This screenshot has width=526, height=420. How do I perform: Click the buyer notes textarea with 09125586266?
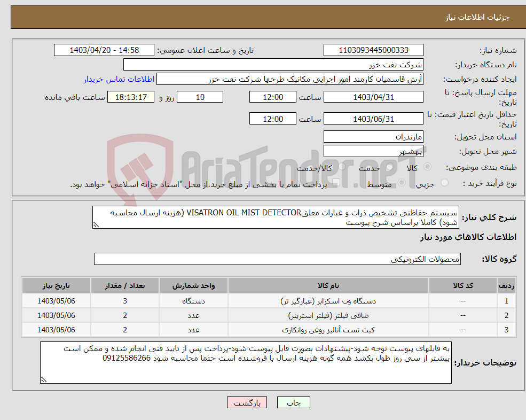pos(246,363)
